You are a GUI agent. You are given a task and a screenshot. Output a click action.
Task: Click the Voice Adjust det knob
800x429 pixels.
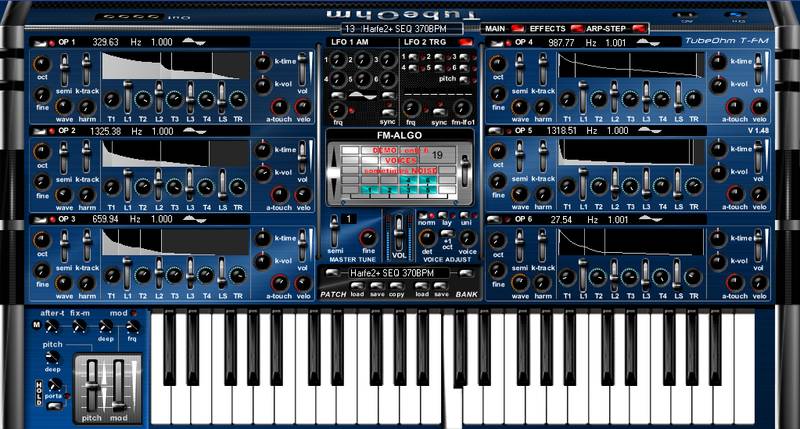click(427, 238)
